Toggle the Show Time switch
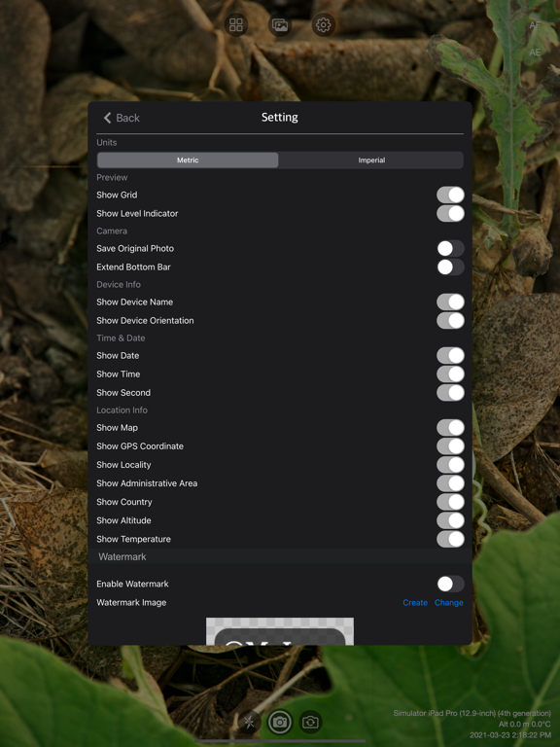This screenshot has width=560, height=747. point(450,373)
